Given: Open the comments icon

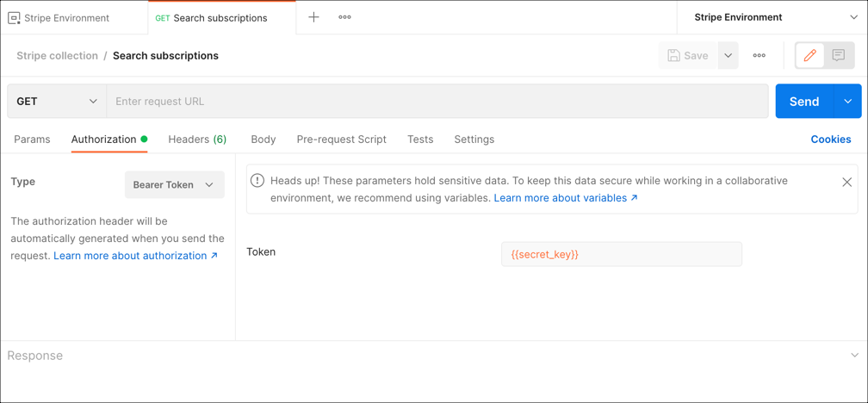Looking at the screenshot, I should 839,56.
